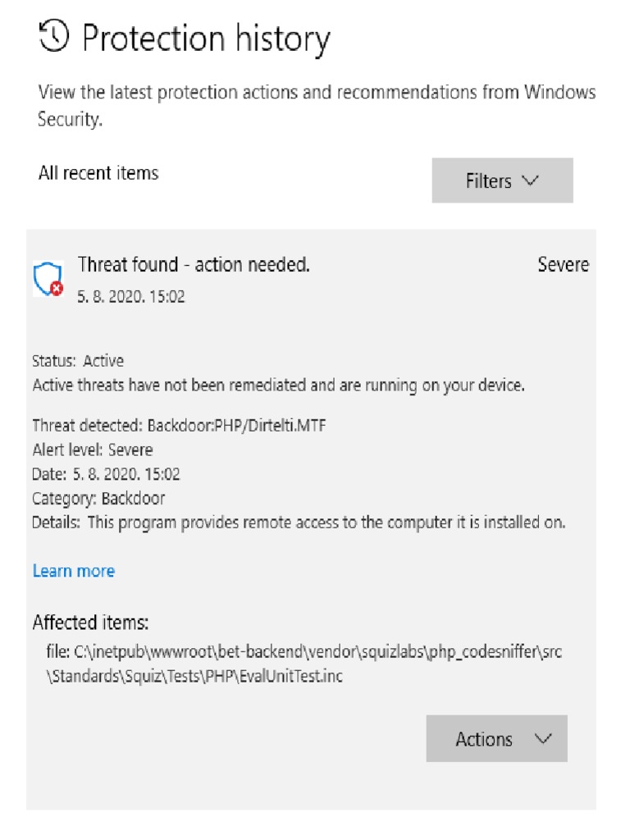The image size is (630, 840).
Task: Click the Details line about remote access
Action: click(x=299, y=522)
